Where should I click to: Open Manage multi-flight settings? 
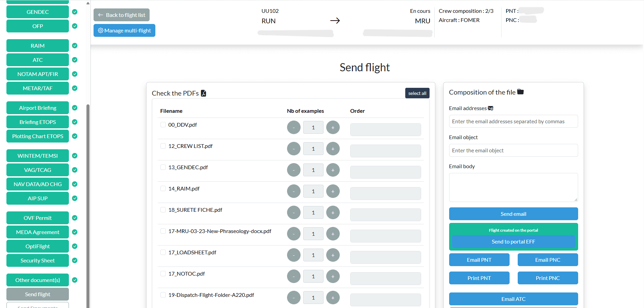[124, 30]
